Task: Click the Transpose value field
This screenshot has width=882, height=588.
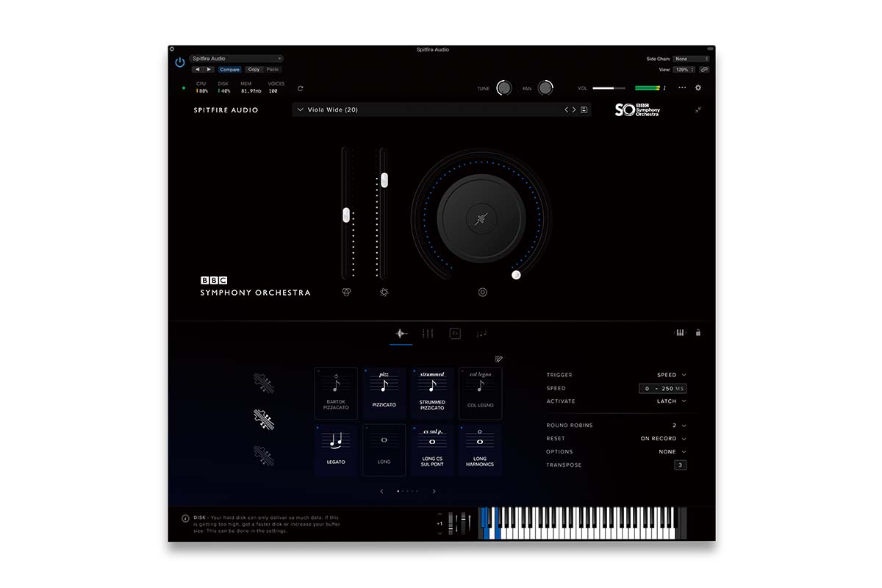Action: pos(680,465)
